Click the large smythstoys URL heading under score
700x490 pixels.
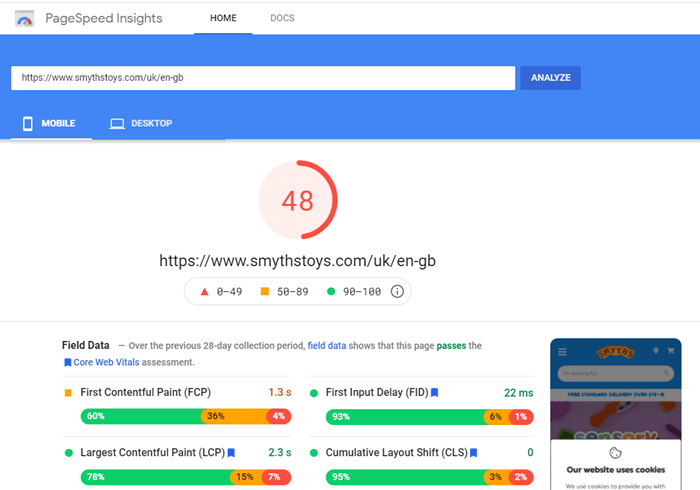coord(297,261)
